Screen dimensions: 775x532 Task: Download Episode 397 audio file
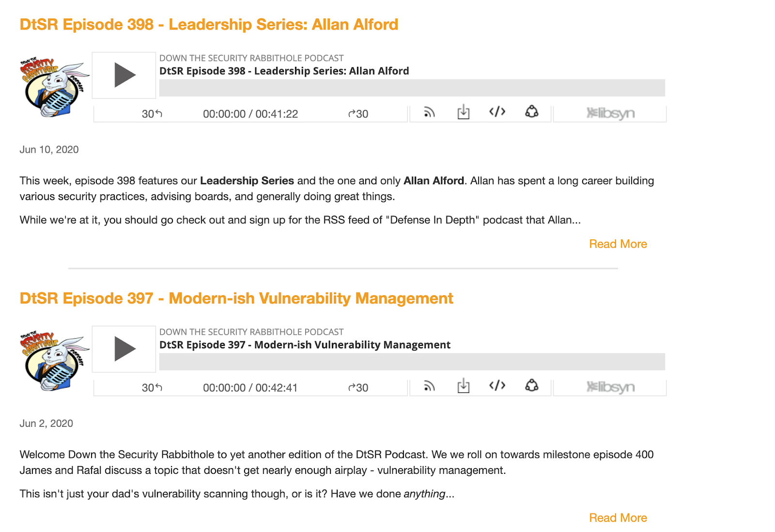464,386
